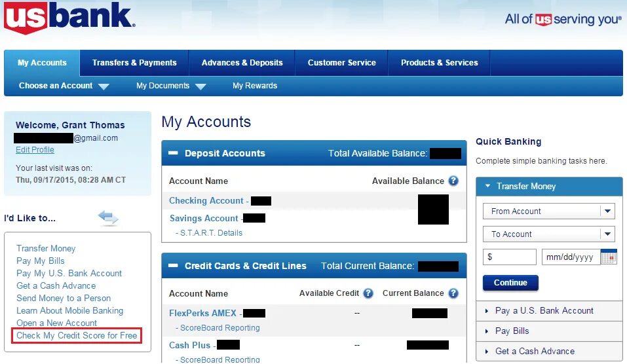Collapse Credit Cards & Credit Lines minus icon
The image size is (627, 364).
(173, 266)
